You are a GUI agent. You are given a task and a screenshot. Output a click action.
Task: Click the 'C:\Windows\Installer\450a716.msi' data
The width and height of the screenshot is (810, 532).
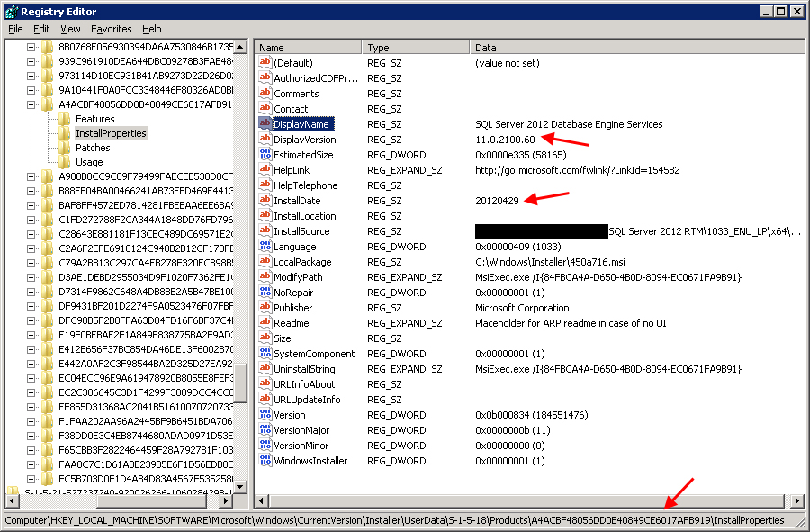tap(550, 262)
